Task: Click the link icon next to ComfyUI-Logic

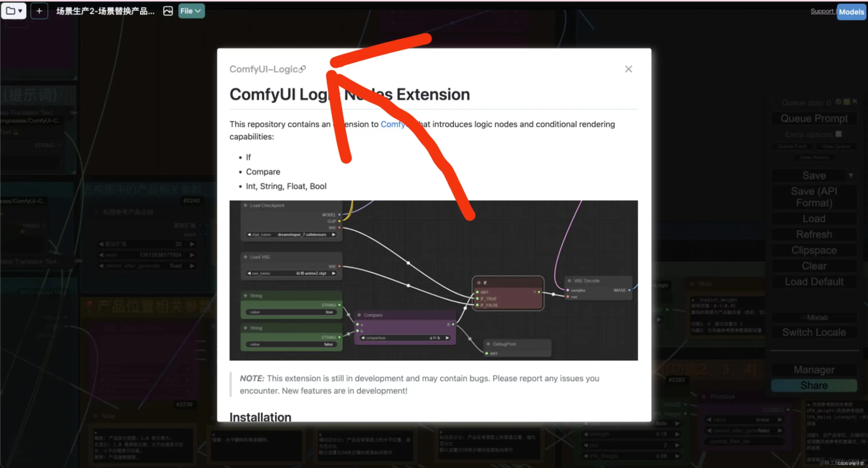Action: click(302, 69)
